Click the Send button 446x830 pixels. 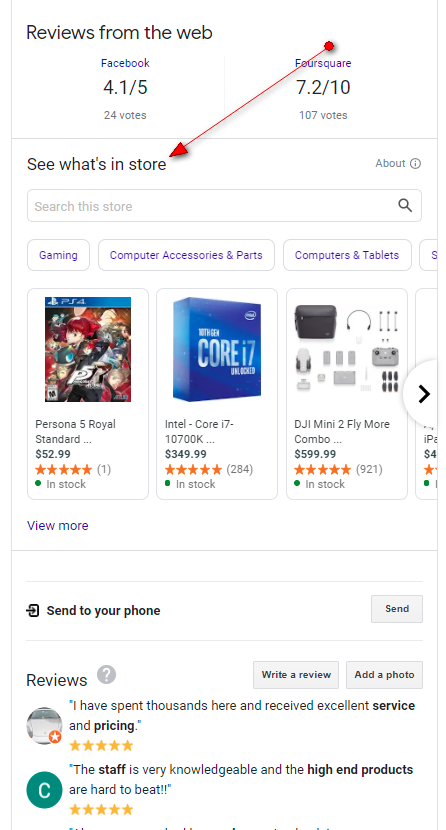(x=397, y=609)
